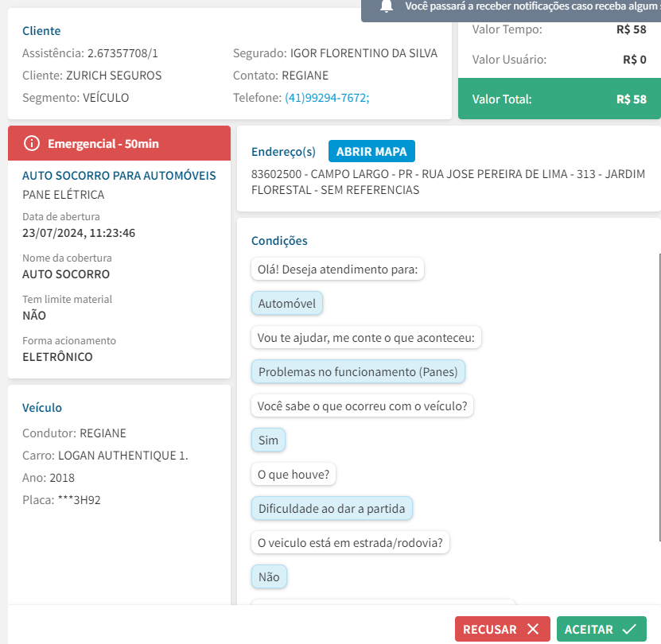Click the Não answer chip
The width and height of the screenshot is (661, 644).
pyautogui.click(x=269, y=576)
